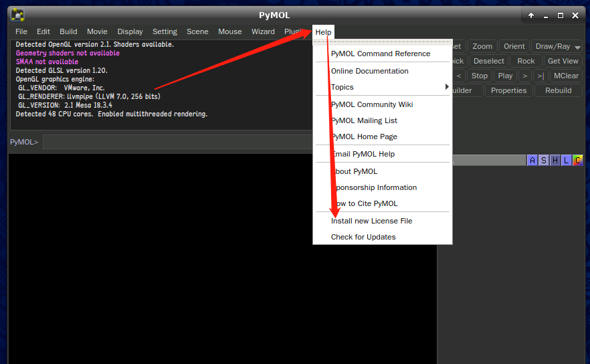Click the S (Show) object panel button
The width and height of the screenshot is (590, 364).
(x=543, y=161)
